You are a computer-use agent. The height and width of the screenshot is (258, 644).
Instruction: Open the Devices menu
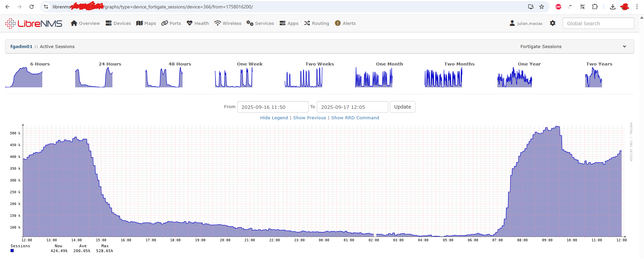click(118, 23)
